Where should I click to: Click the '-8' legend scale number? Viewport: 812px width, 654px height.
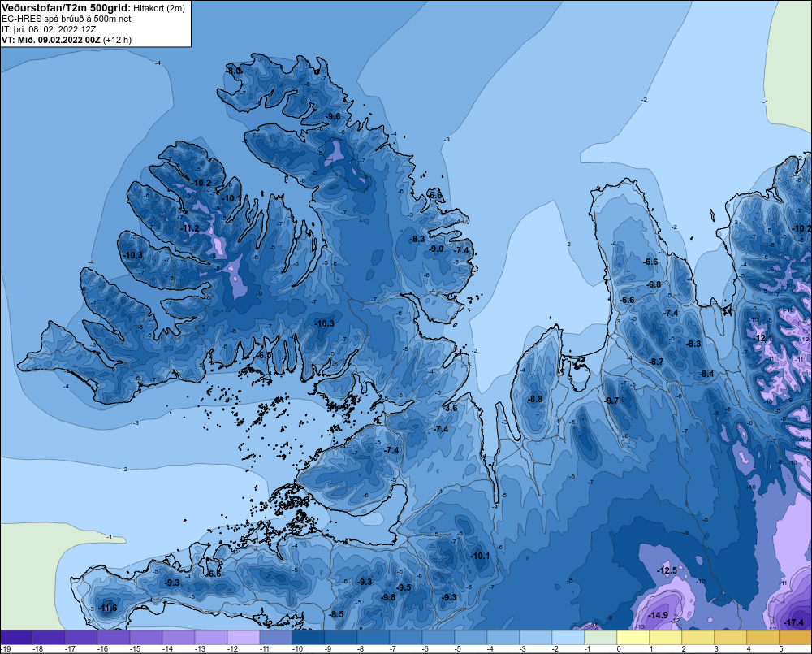point(361,649)
